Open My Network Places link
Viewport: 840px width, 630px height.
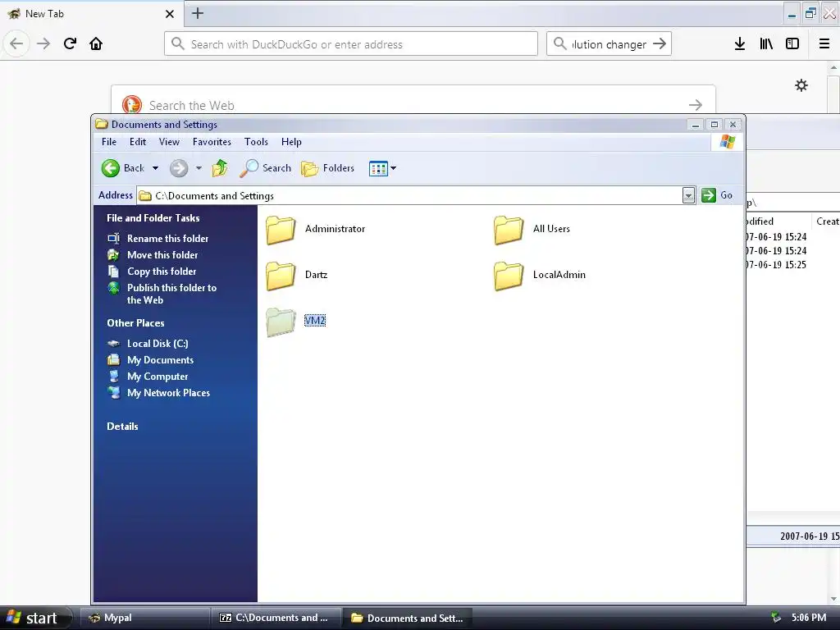168,393
